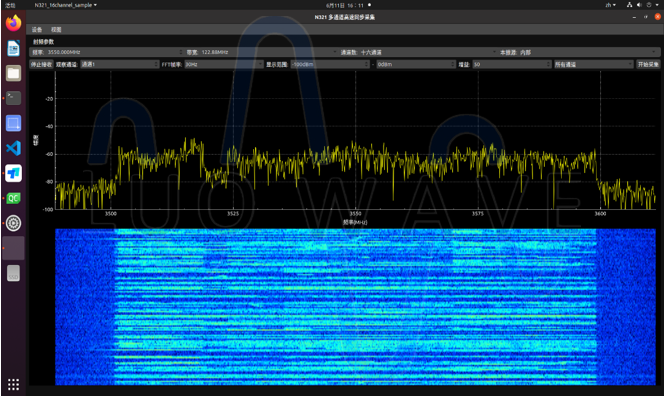Click the 开始采集 button

(x=648, y=64)
